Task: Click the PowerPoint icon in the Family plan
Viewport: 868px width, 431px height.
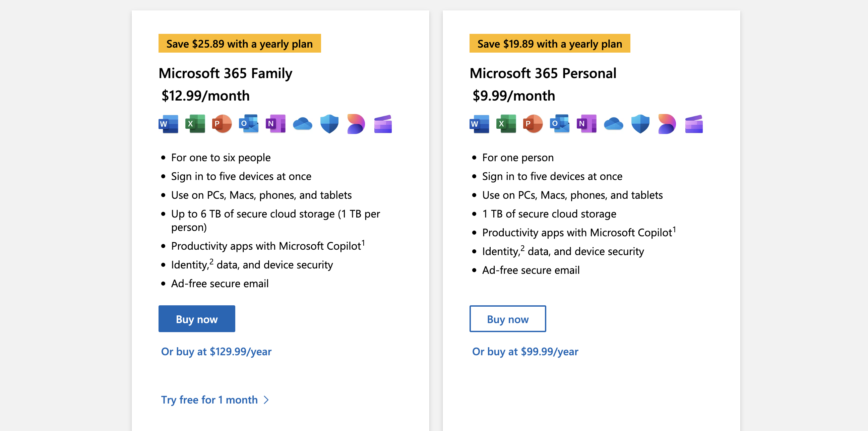Action: pos(222,124)
